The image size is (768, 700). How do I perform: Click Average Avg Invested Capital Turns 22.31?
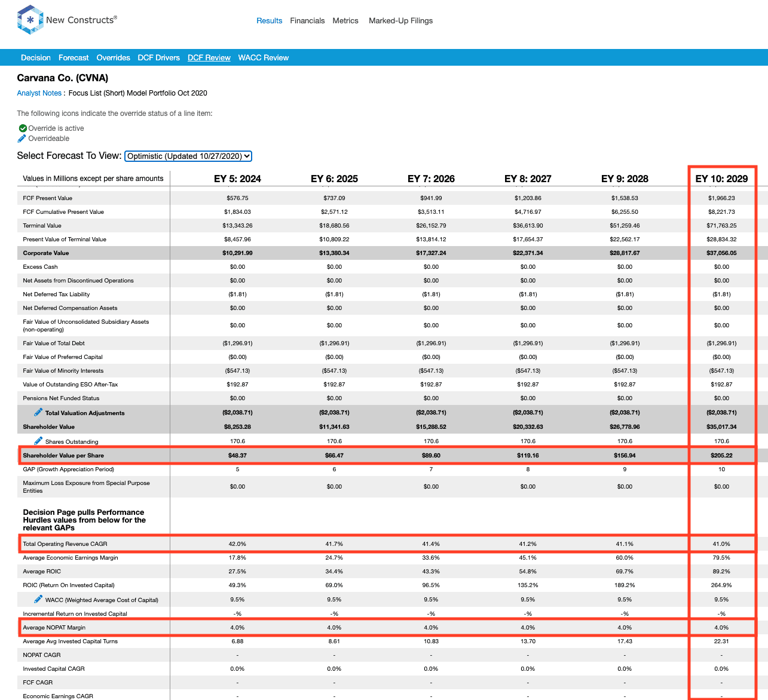pos(721,641)
